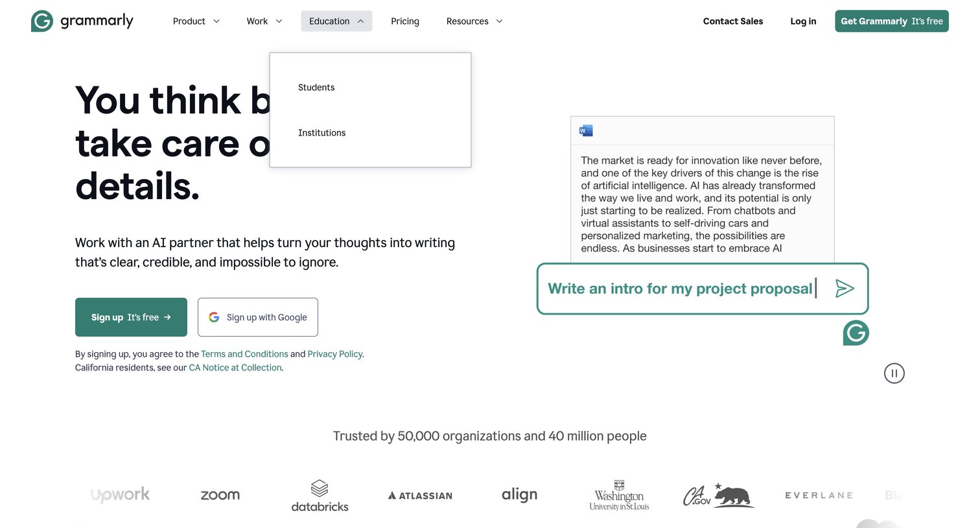Click the 'Write an intro' prompt field
The width and height of the screenshot is (980, 528).
click(703, 289)
